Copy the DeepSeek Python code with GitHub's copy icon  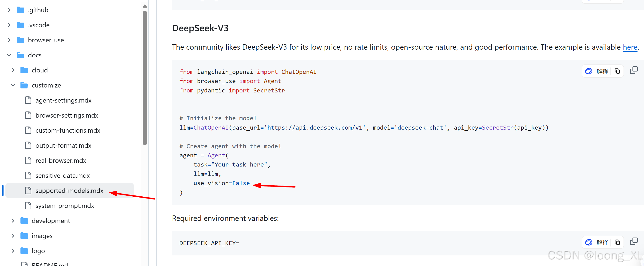tap(633, 71)
